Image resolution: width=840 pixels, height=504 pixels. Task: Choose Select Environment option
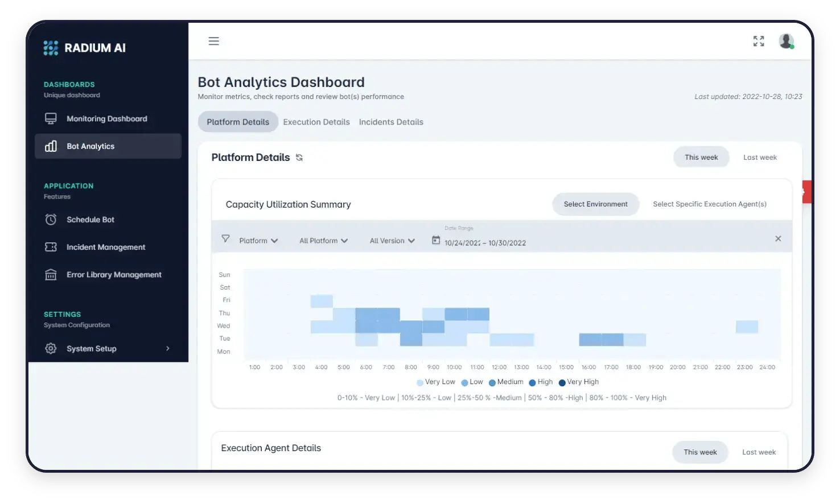point(596,204)
